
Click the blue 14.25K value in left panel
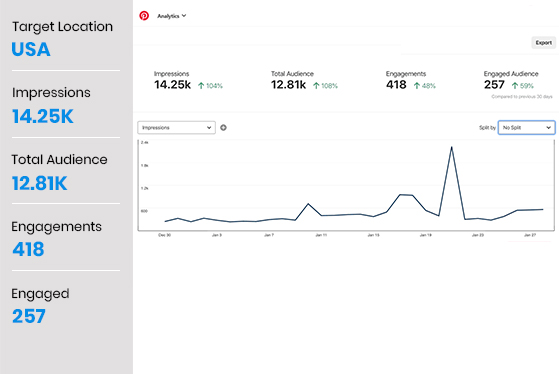tap(43, 116)
